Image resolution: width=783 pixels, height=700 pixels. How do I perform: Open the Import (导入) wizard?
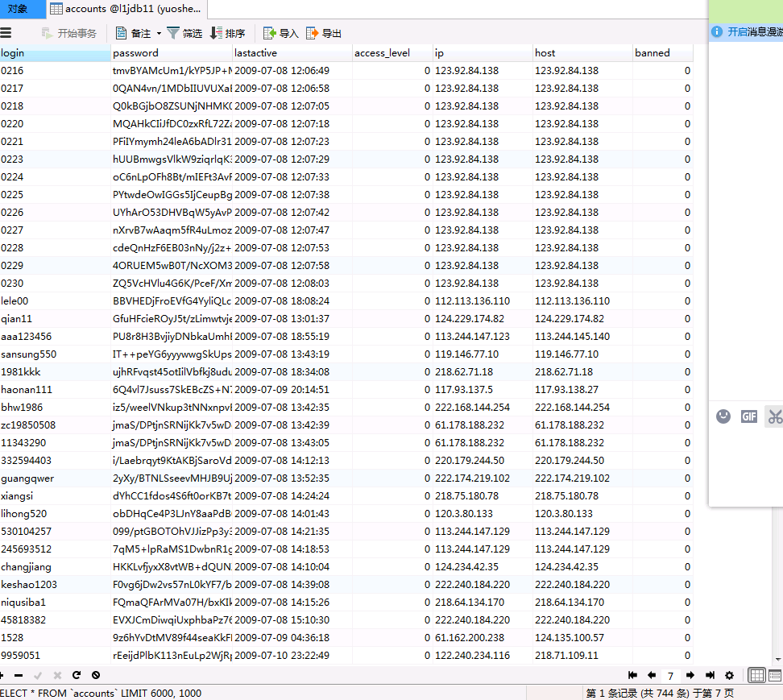point(280,33)
